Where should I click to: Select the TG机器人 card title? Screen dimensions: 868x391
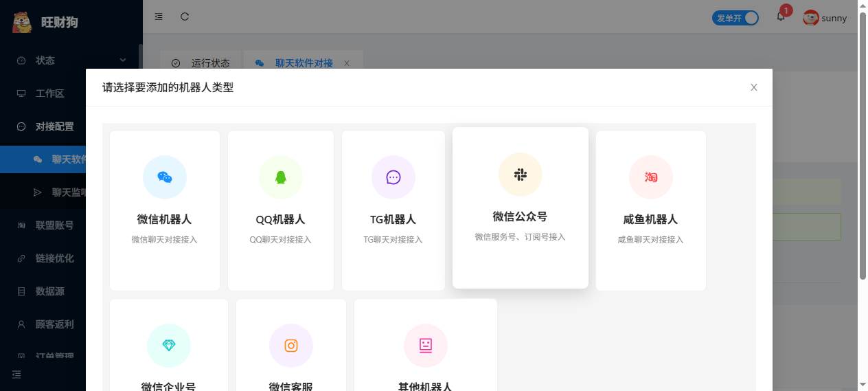pyautogui.click(x=393, y=220)
